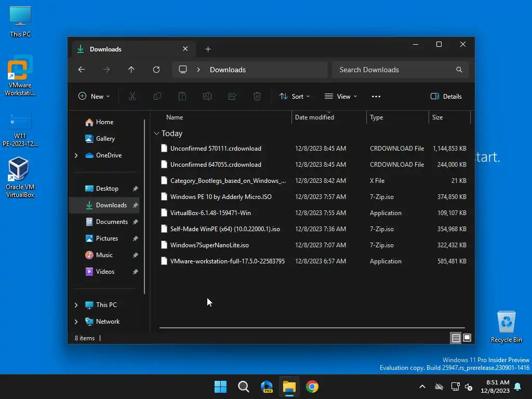Click the Paste clipboard icon
The image size is (532, 399).
(182, 96)
